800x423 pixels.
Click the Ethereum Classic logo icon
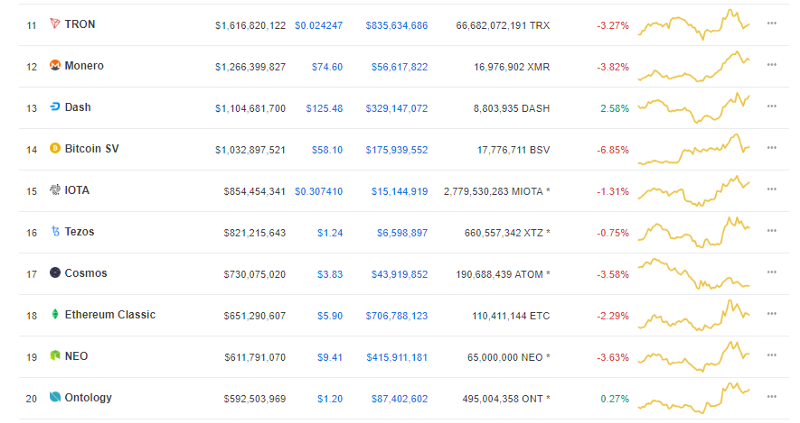tap(55, 314)
